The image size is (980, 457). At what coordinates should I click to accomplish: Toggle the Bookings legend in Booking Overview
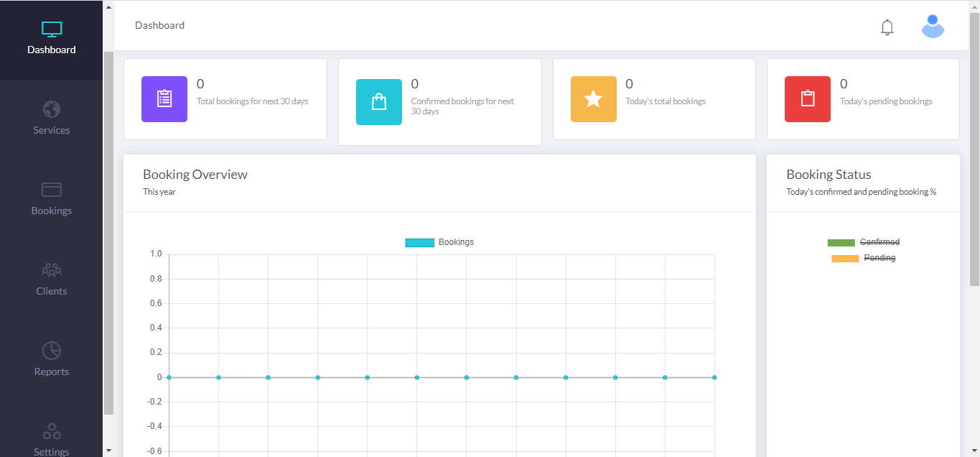point(439,242)
